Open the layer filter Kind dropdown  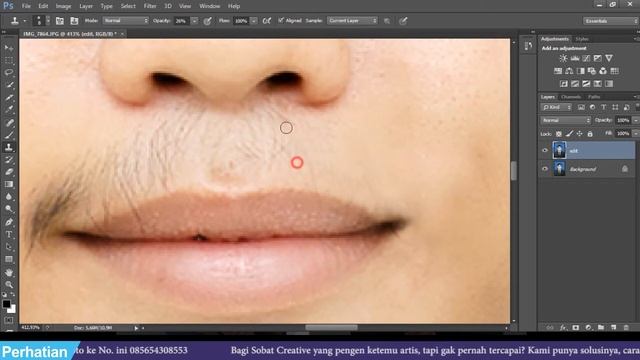[x=556, y=107]
